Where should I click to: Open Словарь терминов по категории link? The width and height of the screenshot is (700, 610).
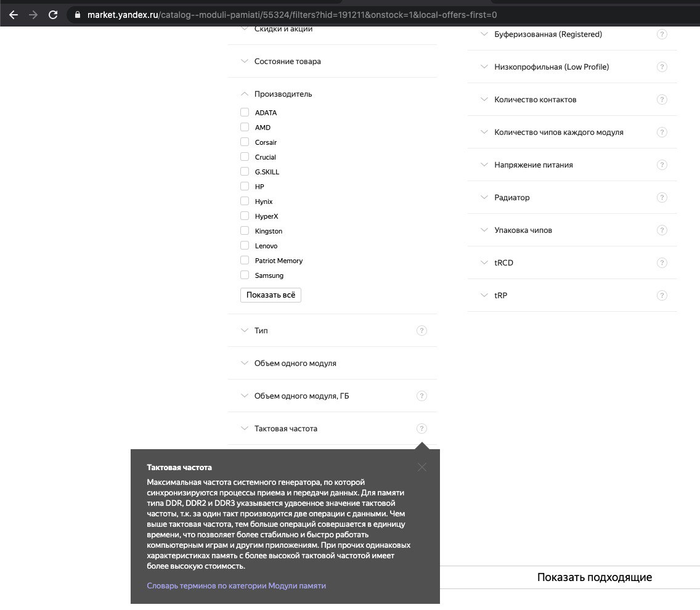[x=236, y=586]
